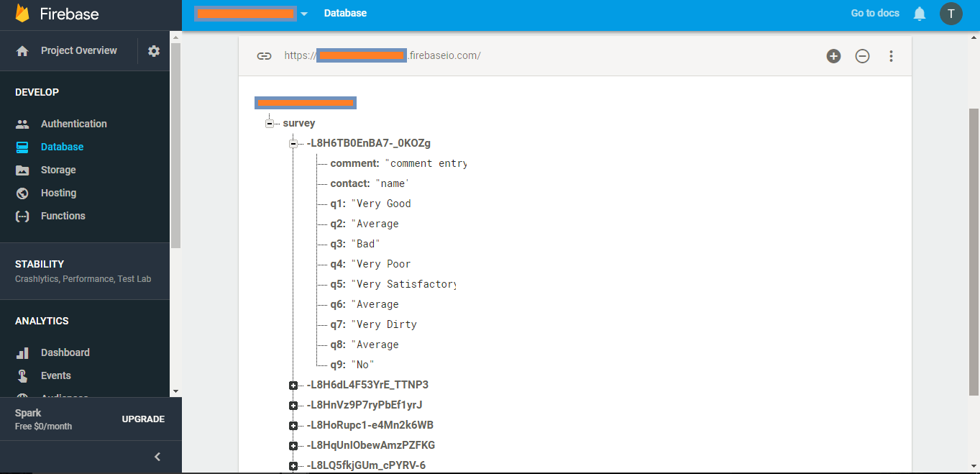Click the q5 value "Very Satisfactory"
The height and width of the screenshot is (474, 980).
coord(403,284)
